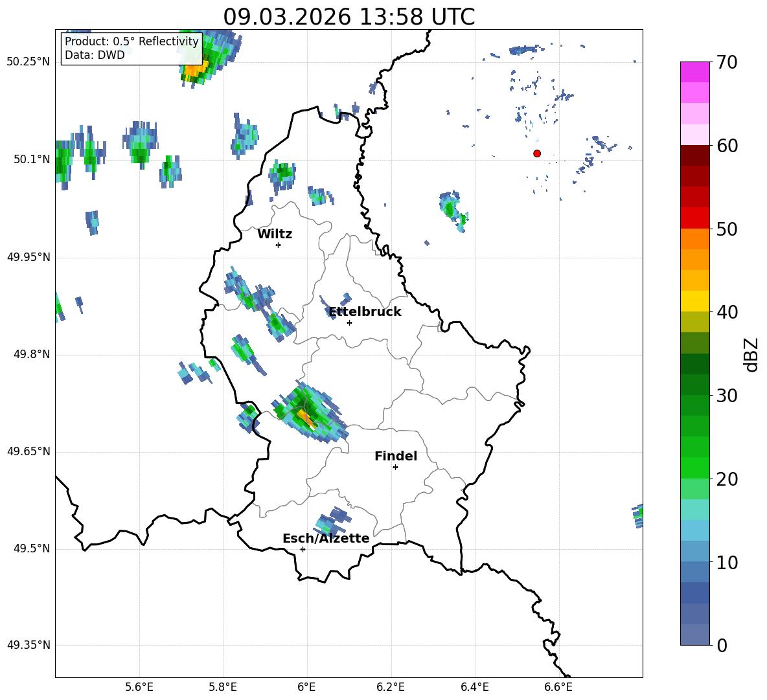This screenshot has height=700, width=767.
Task: Click the "Wiltz" city label
Action: (x=275, y=234)
